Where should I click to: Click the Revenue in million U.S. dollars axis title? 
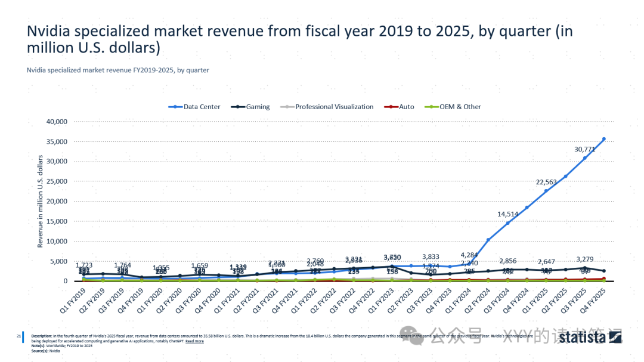click(41, 201)
